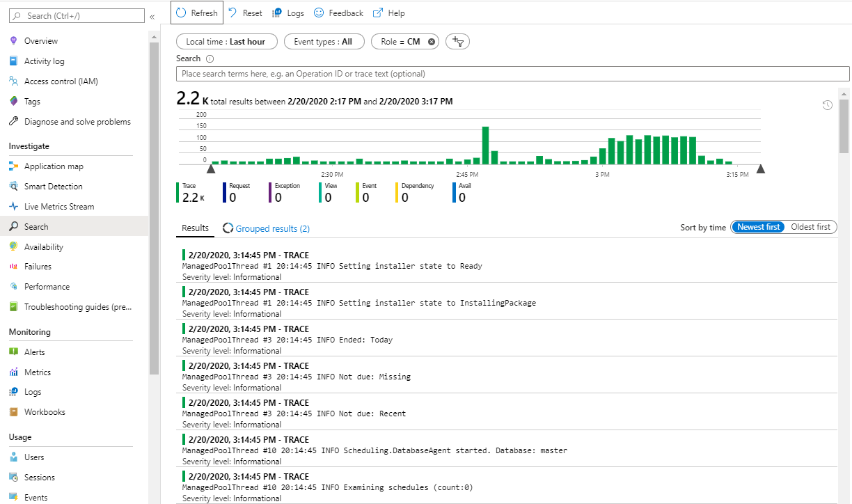
Task: Remove the Role = CM filter
Action: pos(431,41)
